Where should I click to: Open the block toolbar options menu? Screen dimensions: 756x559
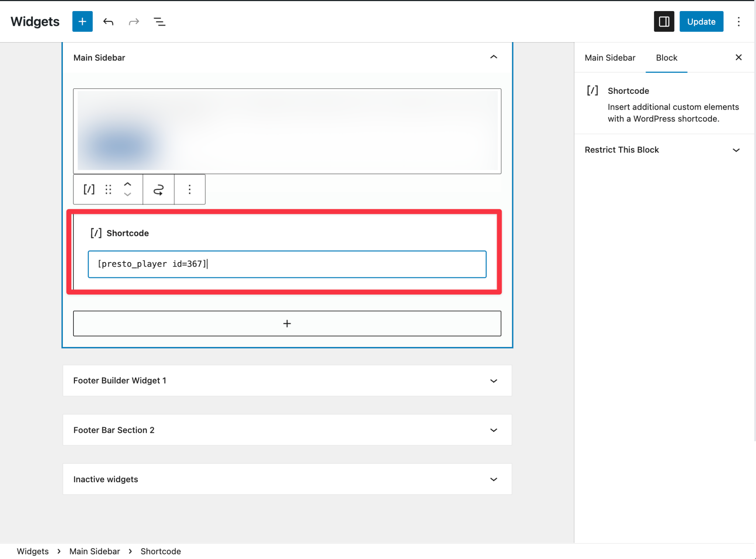(x=189, y=189)
